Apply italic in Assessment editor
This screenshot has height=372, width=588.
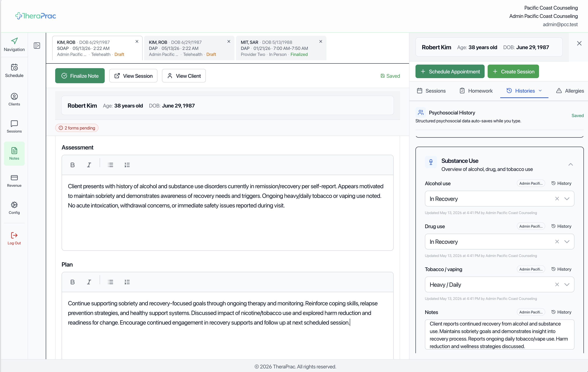(89, 165)
